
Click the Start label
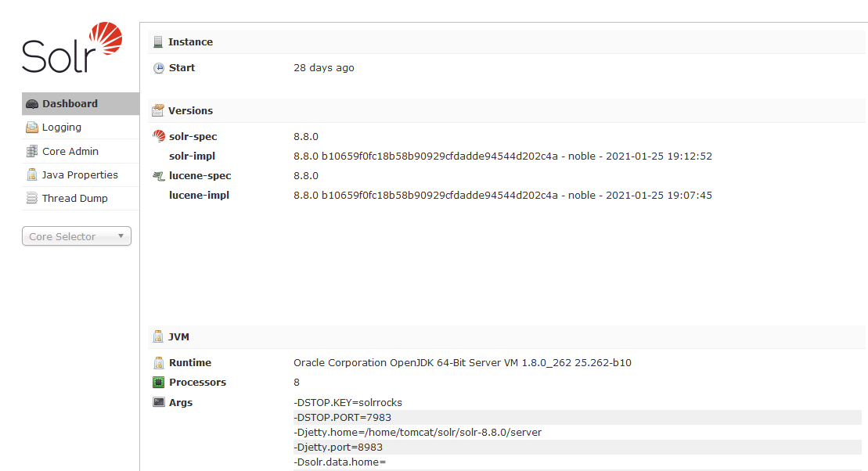pyautogui.click(x=182, y=68)
